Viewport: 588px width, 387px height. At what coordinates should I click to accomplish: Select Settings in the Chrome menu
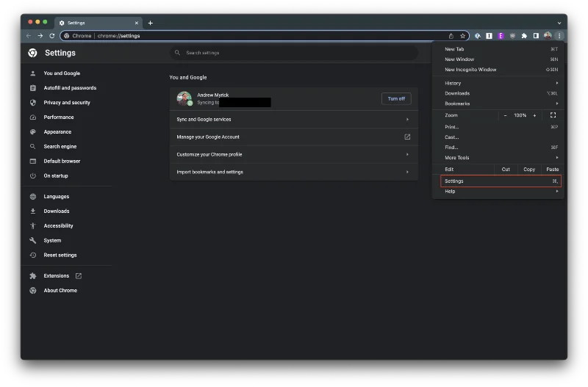(501, 181)
